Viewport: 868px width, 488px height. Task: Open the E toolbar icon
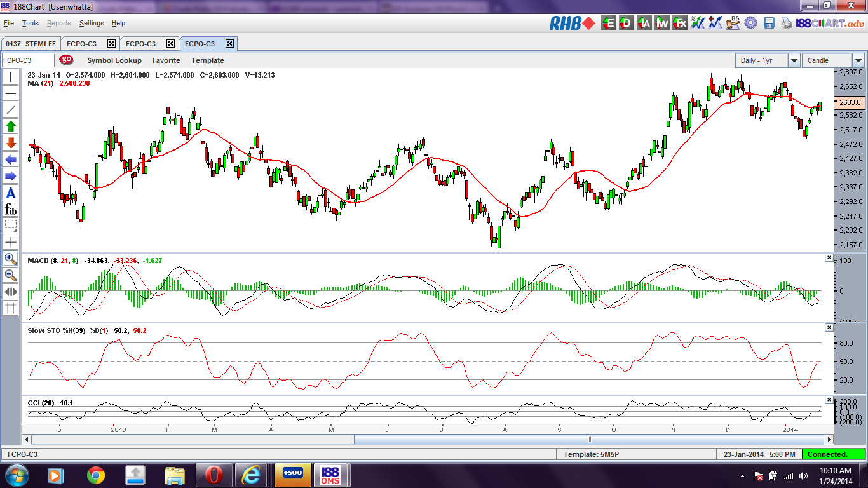point(609,24)
